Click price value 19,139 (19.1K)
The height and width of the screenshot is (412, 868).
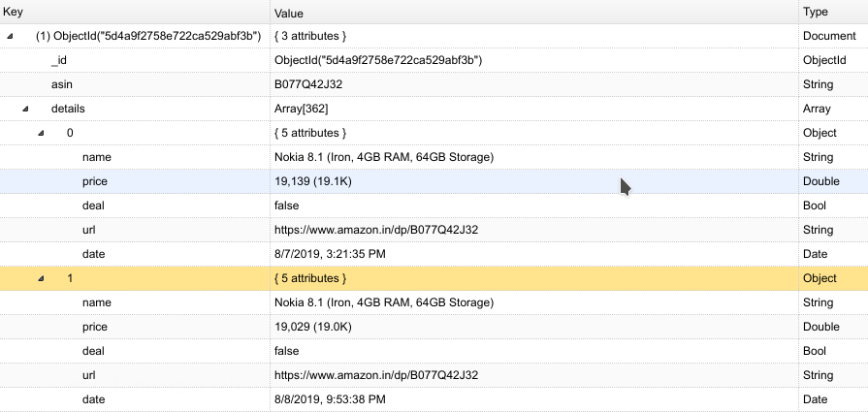click(x=312, y=181)
